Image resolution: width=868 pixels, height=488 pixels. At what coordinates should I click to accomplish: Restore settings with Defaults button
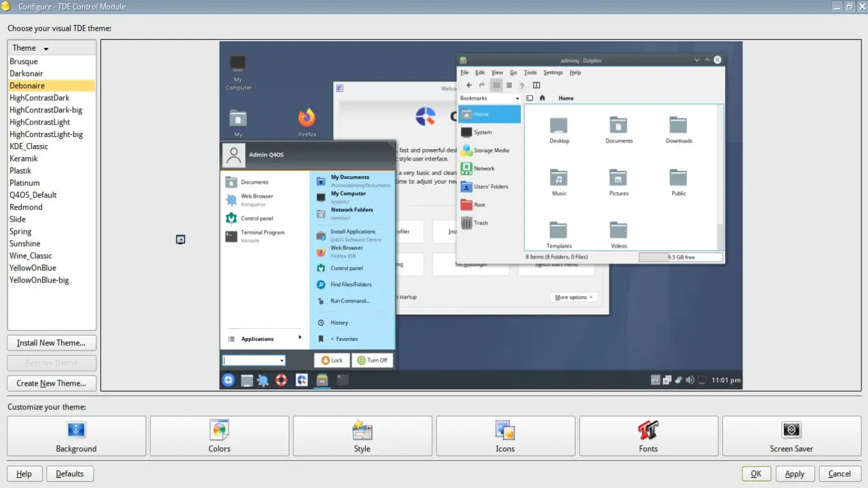coord(70,474)
